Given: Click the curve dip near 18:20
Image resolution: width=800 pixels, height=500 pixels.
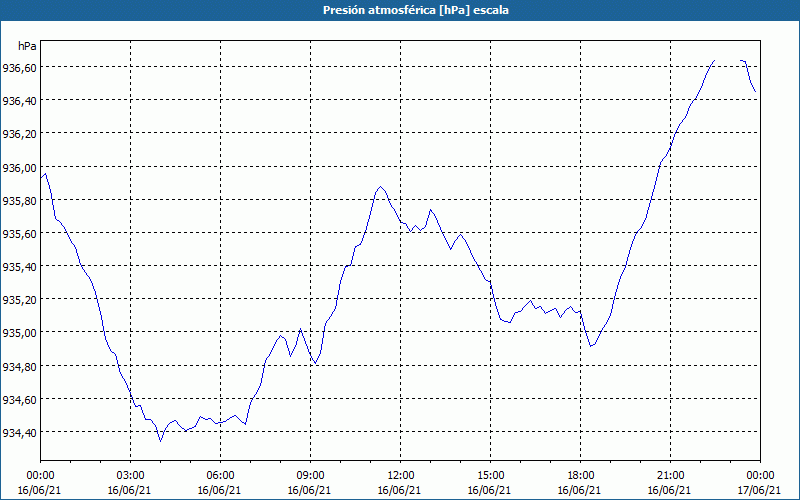Looking at the screenshot, I should (x=590, y=346).
